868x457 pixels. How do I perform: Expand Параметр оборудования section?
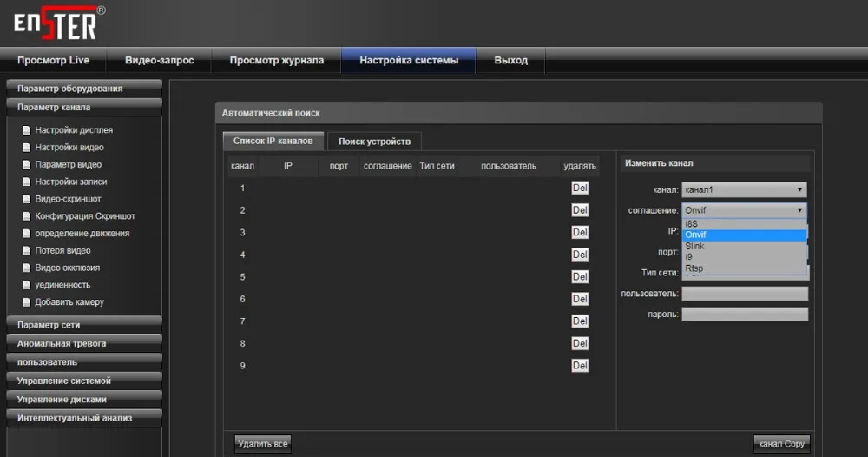(x=84, y=89)
